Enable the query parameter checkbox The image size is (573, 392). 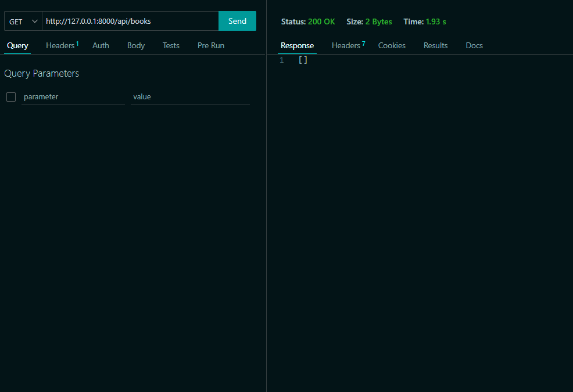coord(11,97)
